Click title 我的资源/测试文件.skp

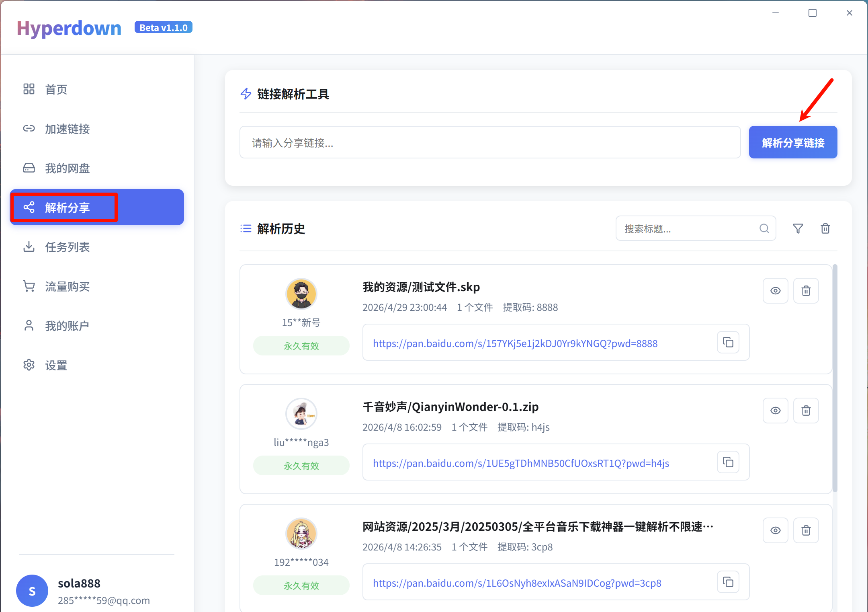click(x=421, y=287)
